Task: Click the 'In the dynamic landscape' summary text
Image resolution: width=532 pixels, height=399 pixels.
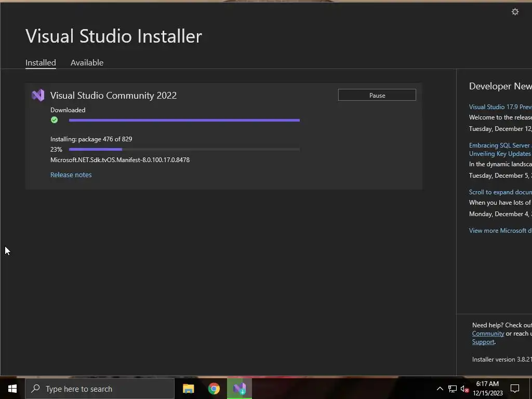Action: pyautogui.click(x=500, y=164)
